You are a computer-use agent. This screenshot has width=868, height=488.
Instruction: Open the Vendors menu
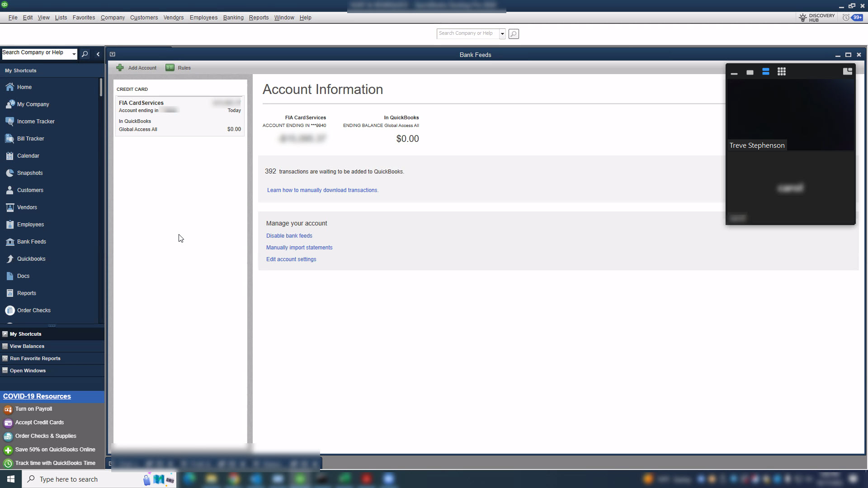173,18
